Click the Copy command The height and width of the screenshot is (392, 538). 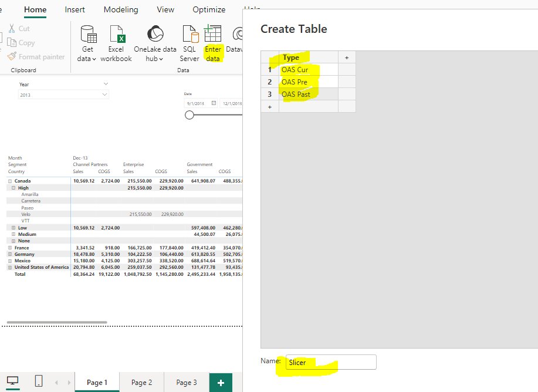coord(21,43)
